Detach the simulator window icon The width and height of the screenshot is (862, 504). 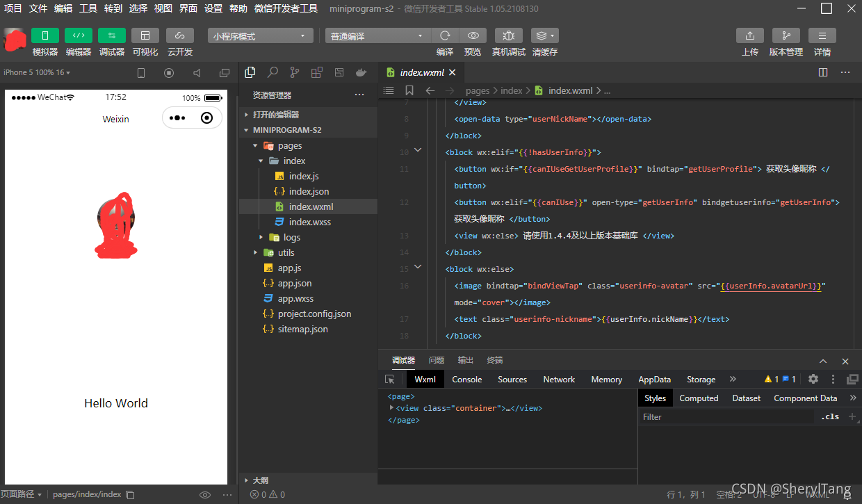225,72
